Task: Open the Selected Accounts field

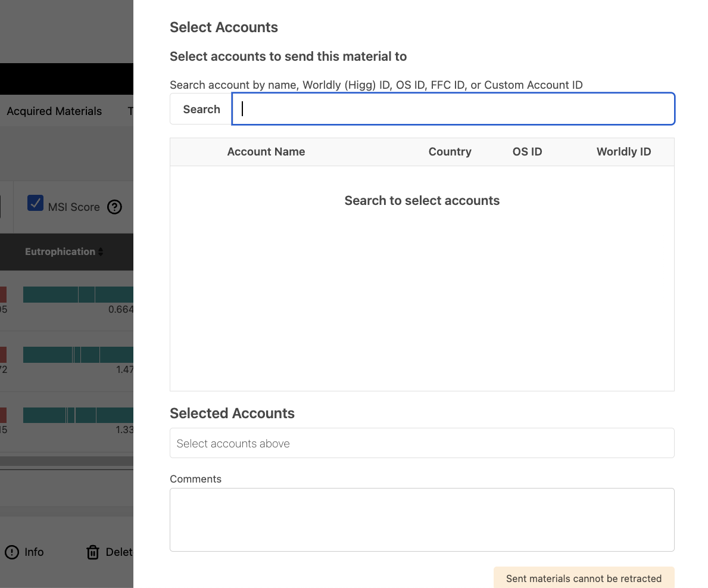Action: click(x=422, y=443)
